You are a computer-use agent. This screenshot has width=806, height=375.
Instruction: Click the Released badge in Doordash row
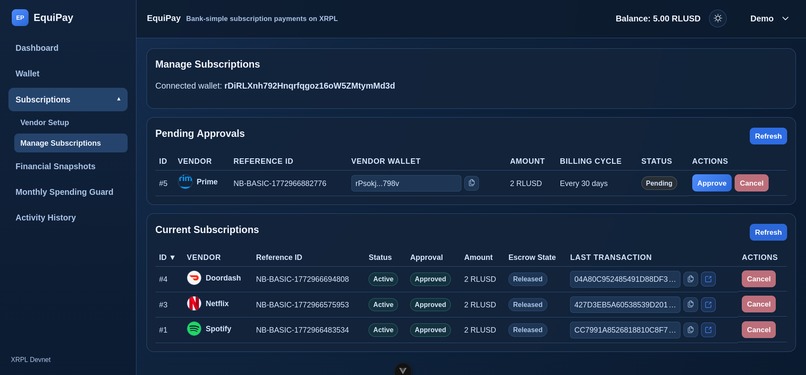click(x=527, y=279)
